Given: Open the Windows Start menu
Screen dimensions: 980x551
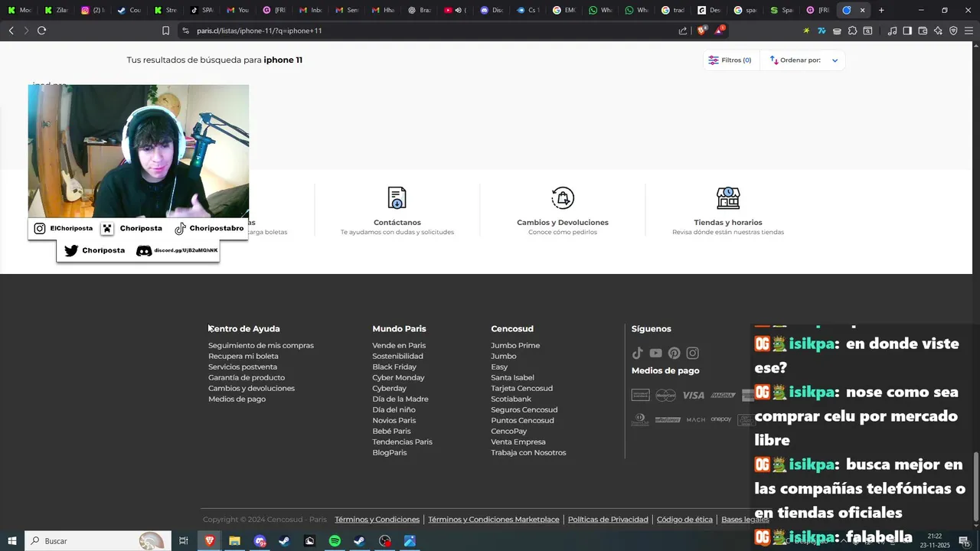Looking at the screenshot, I should (x=11, y=541).
